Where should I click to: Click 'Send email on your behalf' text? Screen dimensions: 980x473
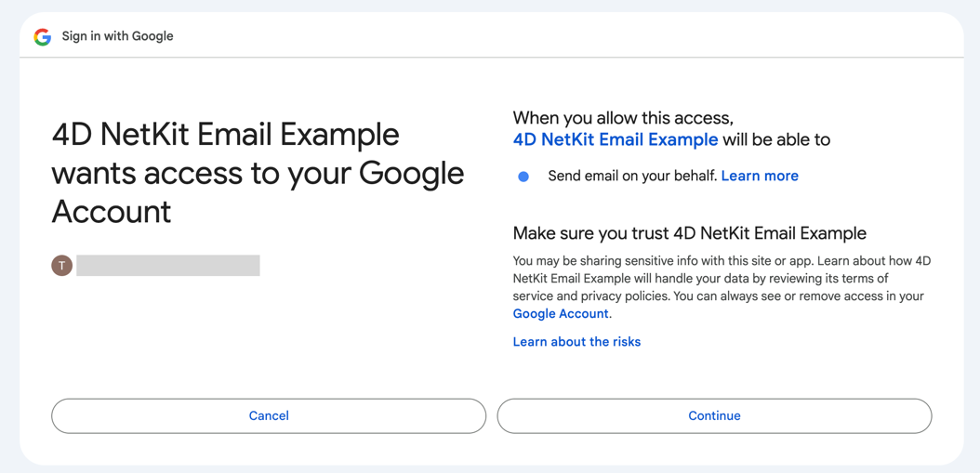pyautogui.click(x=632, y=177)
